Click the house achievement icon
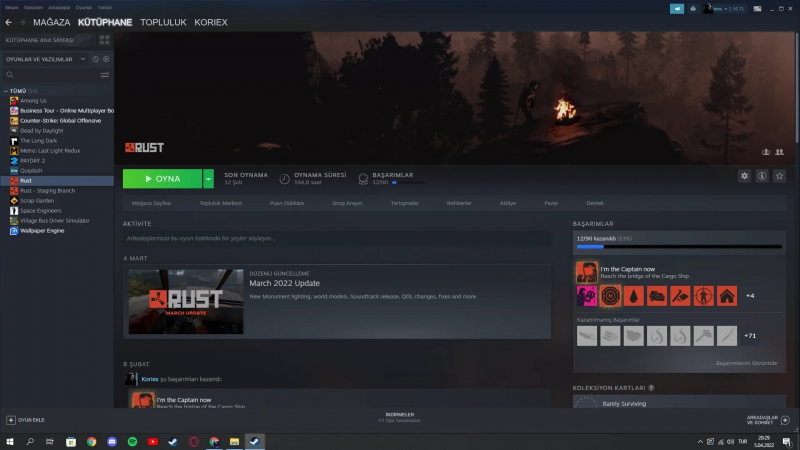800x450 pixels. pyautogui.click(x=727, y=296)
